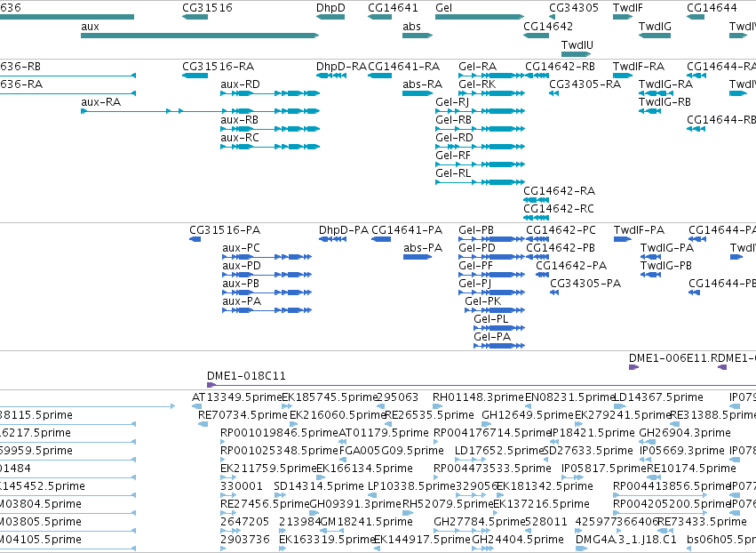756x553 pixels.
Task: Click the Gel-PK protein feature
Action: click(x=495, y=310)
